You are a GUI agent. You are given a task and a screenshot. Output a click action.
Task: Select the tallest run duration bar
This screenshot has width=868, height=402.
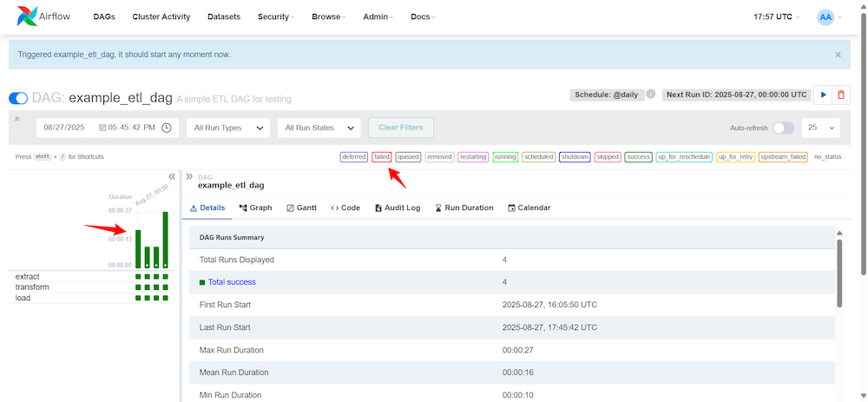(x=165, y=240)
